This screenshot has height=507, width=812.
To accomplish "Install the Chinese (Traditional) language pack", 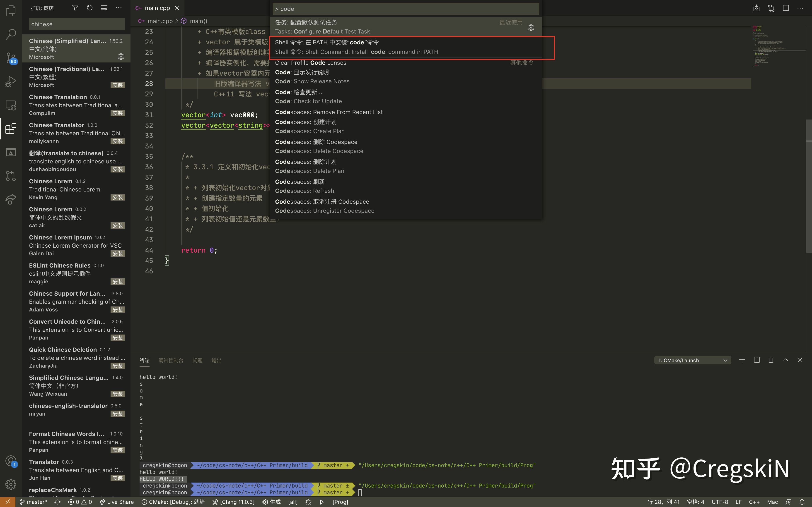I will coord(118,85).
